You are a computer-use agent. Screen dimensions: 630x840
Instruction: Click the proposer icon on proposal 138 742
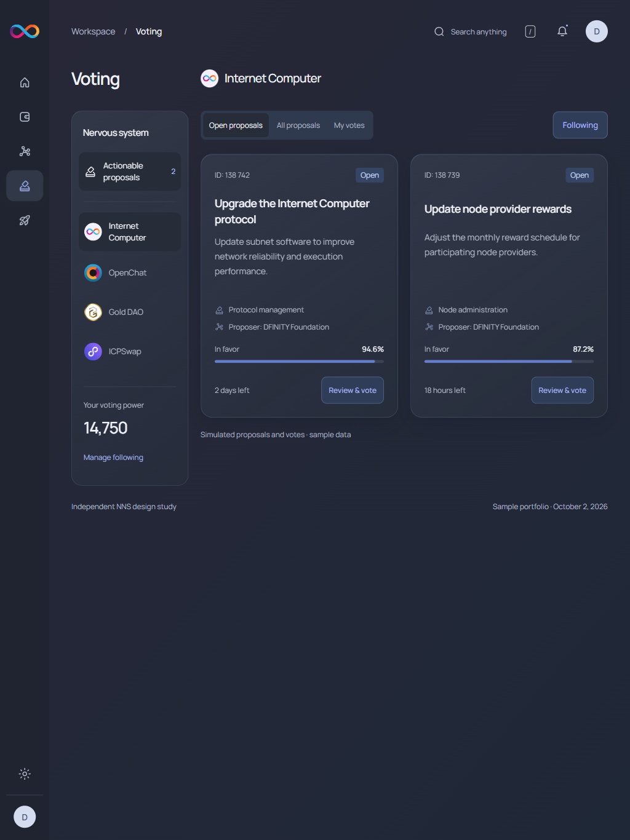coord(219,327)
